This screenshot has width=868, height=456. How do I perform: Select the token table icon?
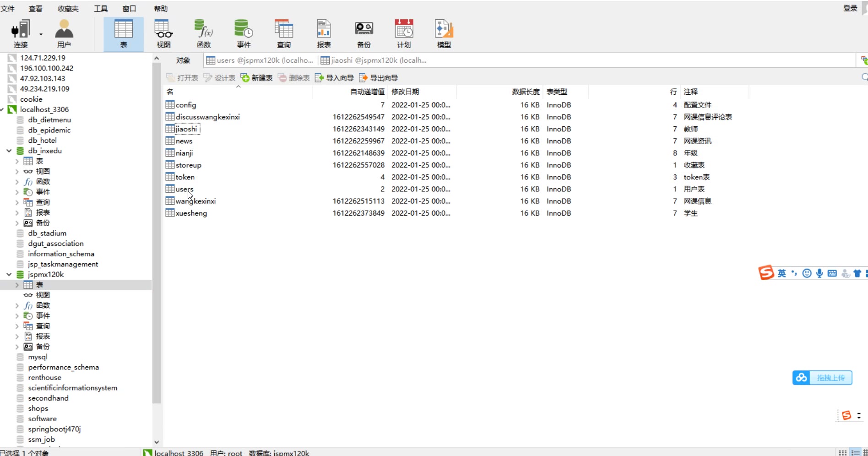[x=170, y=177]
